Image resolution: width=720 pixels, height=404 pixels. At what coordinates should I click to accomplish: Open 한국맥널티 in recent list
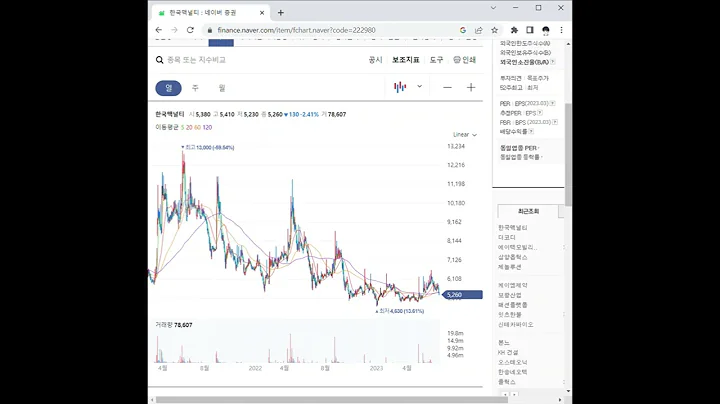(512, 228)
